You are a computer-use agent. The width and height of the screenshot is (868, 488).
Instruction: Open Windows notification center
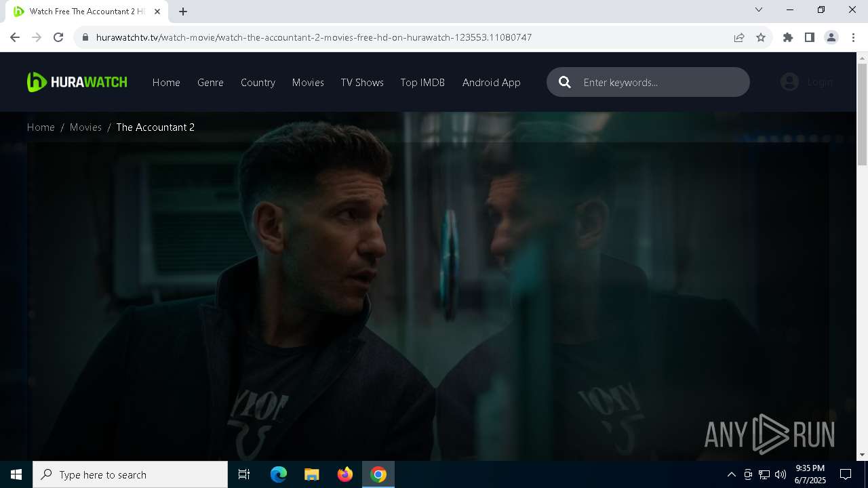[846, 474]
